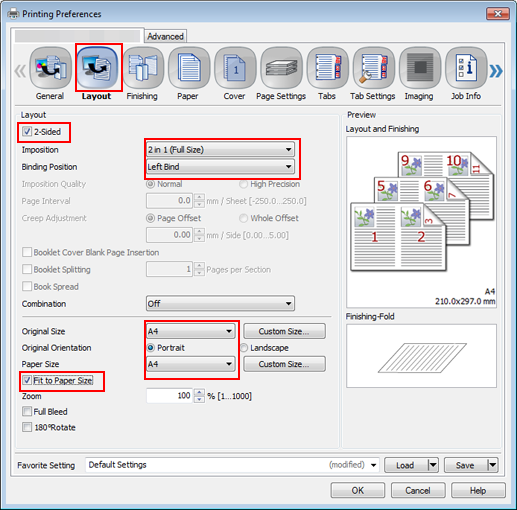Open the Combination dropdown
The image size is (517, 510).
pos(220,303)
